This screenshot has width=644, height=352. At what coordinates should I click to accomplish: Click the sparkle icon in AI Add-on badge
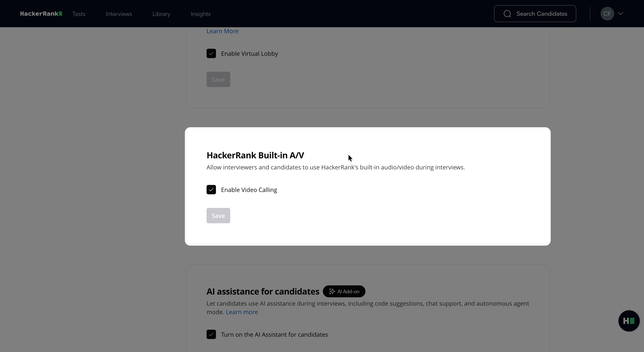pyautogui.click(x=332, y=291)
